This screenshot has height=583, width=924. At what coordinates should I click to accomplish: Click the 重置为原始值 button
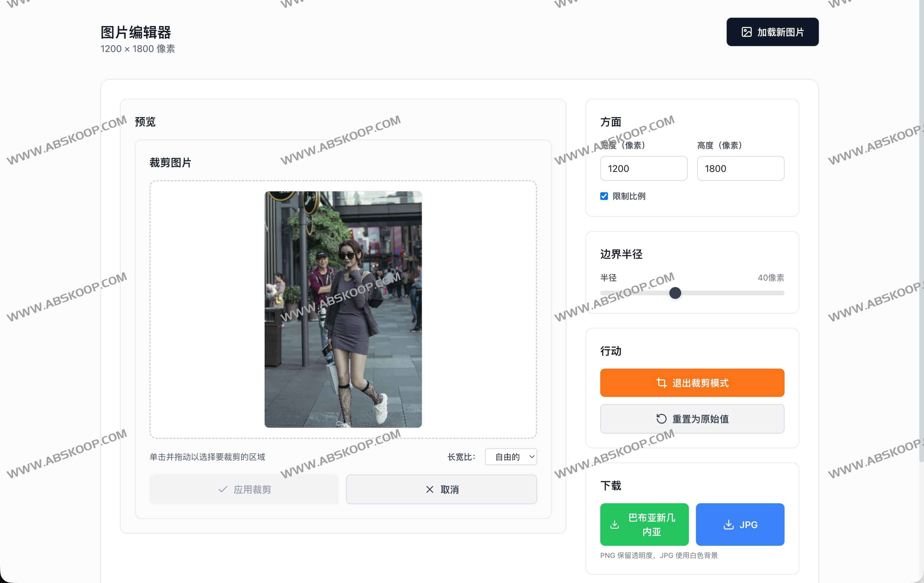click(692, 419)
